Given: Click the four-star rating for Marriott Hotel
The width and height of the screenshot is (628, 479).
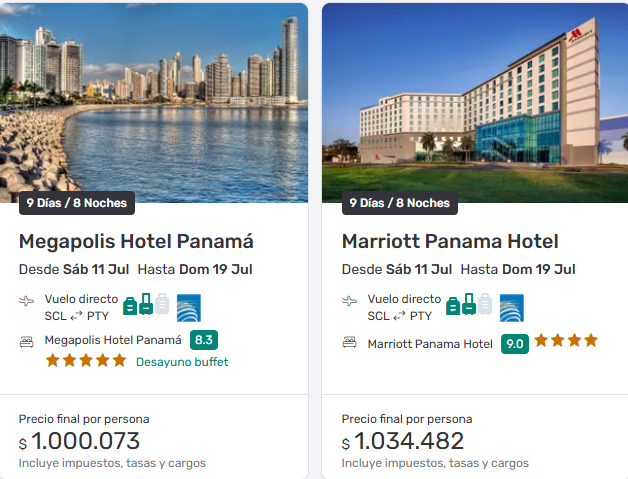Looking at the screenshot, I should tap(566, 341).
